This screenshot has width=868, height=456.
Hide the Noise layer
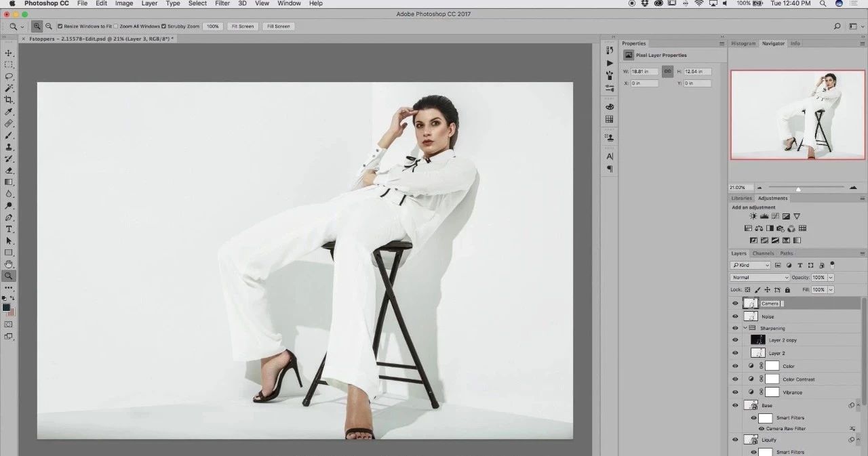point(735,316)
